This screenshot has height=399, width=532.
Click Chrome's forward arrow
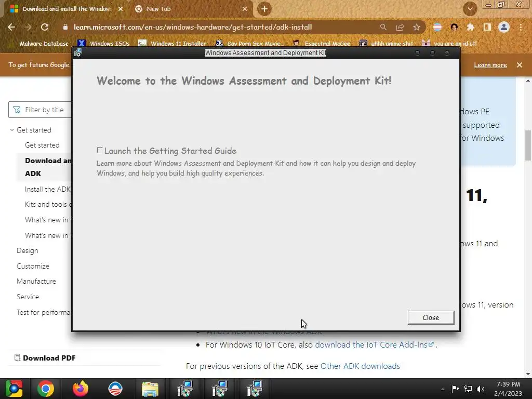[28, 27]
